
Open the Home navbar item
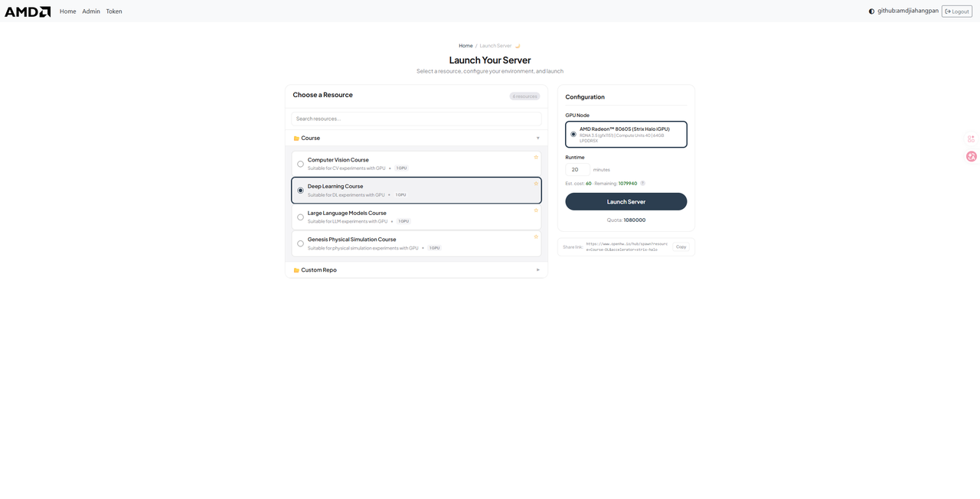pos(68,11)
